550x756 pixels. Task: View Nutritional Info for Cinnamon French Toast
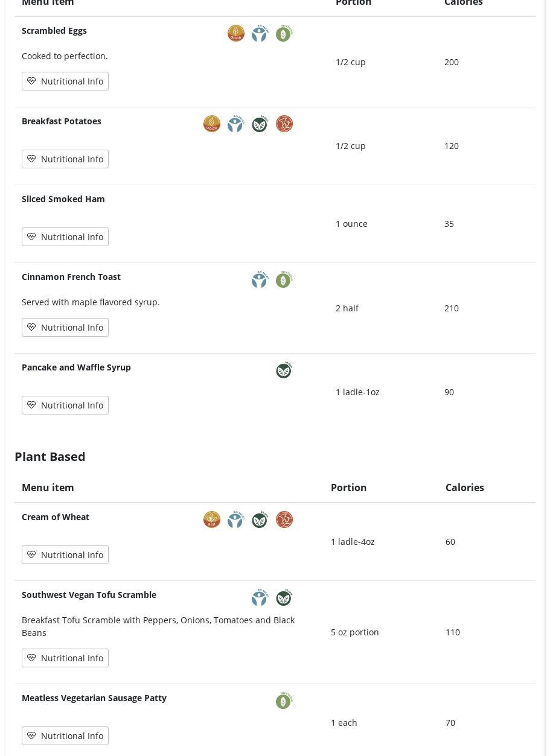coord(65,327)
